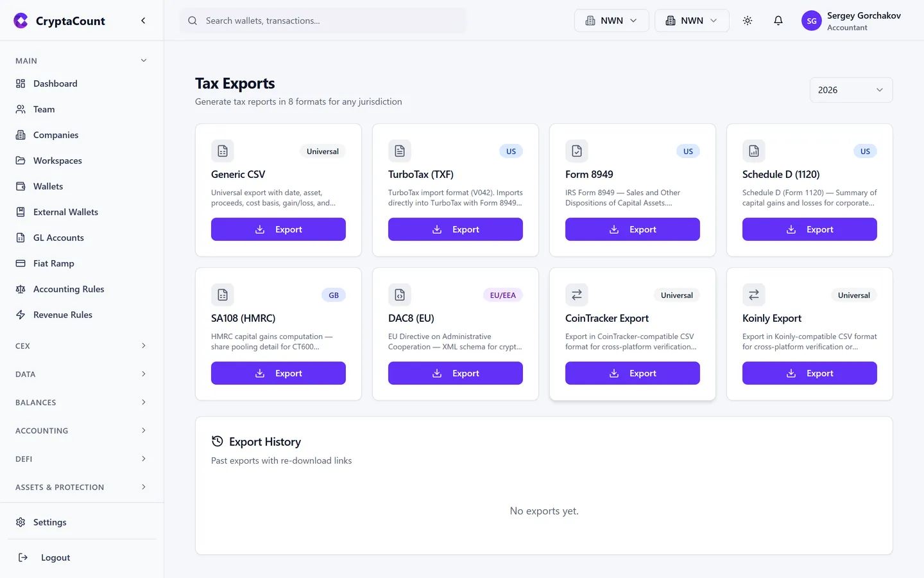Viewport: 924px width, 578px height.
Task: Toggle the light/dark theme sun icon
Action: pyautogui.click(x=748, y=21)
